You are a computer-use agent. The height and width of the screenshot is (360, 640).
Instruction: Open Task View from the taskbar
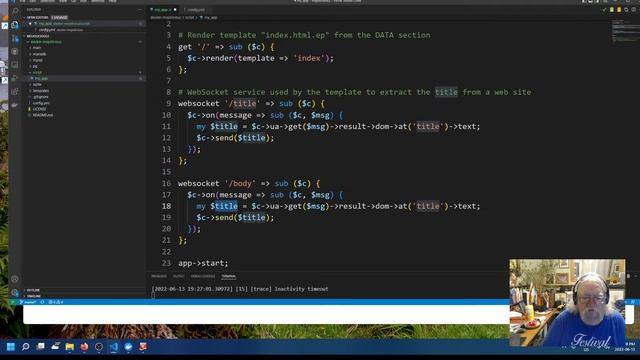pyautogui.click(x=40, y=347)
